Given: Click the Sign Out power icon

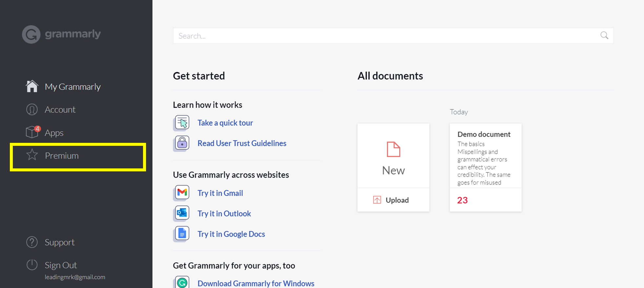Looking at the screenshot, I should 32,265.
